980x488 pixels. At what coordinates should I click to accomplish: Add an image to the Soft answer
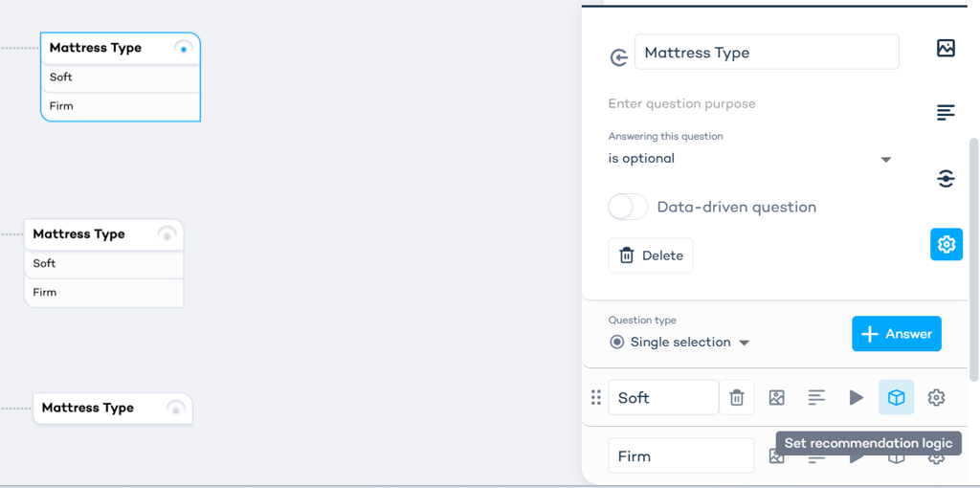[x=777, y=398]
